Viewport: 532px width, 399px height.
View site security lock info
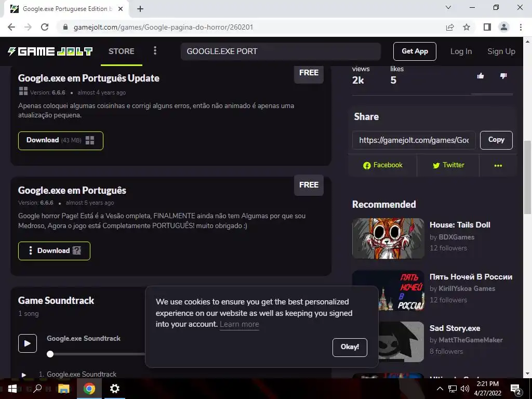point(66,27)
